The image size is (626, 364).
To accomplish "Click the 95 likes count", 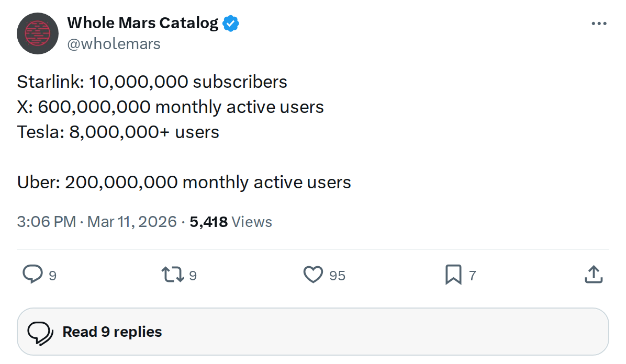I will 338,275.
